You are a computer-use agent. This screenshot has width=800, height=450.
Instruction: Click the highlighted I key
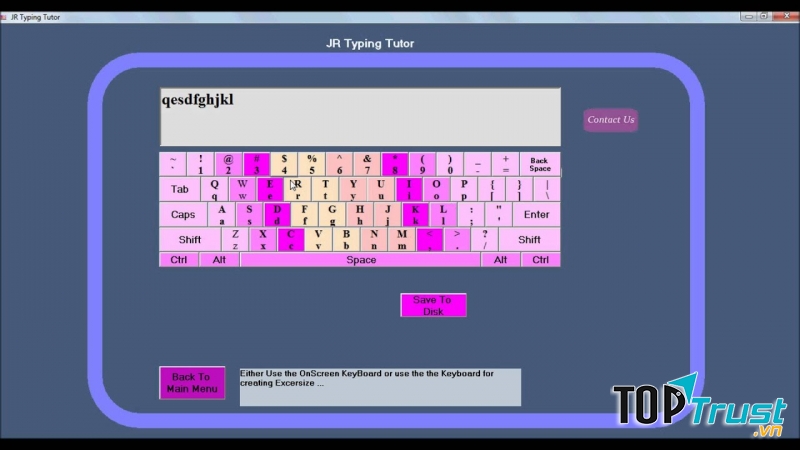pyautogui.click(x=409, y=189)
